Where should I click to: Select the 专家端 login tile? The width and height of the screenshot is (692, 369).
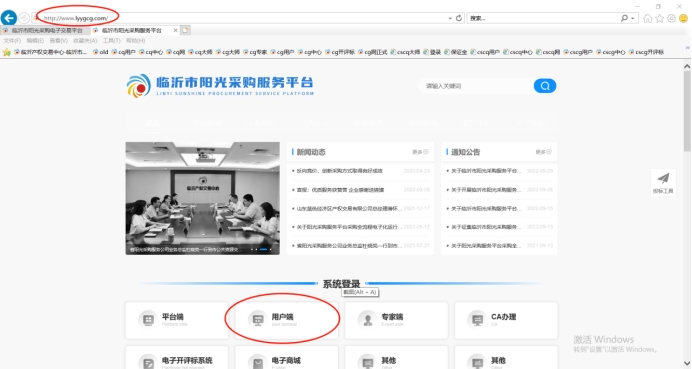396,320
